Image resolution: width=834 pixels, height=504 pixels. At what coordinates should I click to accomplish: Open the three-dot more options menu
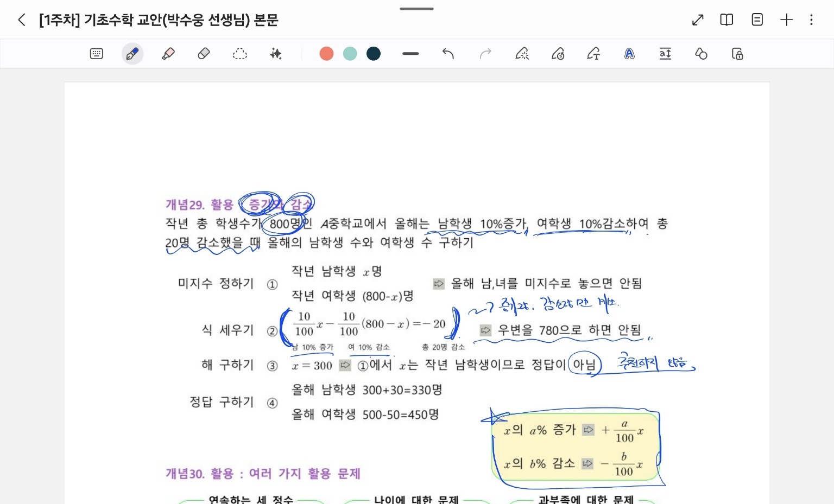click(811, 20)
